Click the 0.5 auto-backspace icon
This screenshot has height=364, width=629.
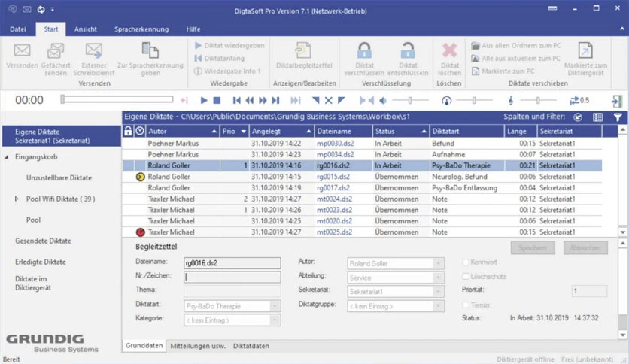pos(579,100)
